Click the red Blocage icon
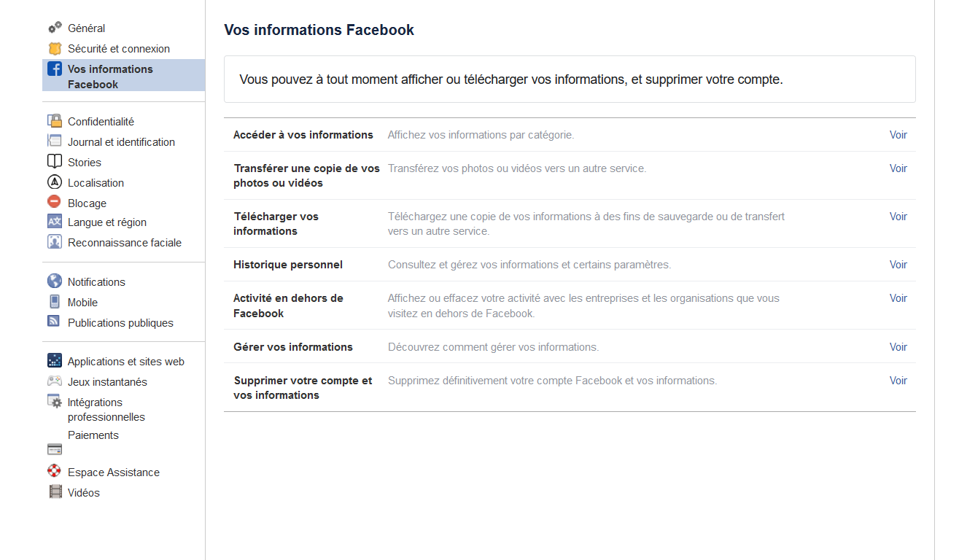Screen dimensions: 959x560 click(x=55, y=202)
